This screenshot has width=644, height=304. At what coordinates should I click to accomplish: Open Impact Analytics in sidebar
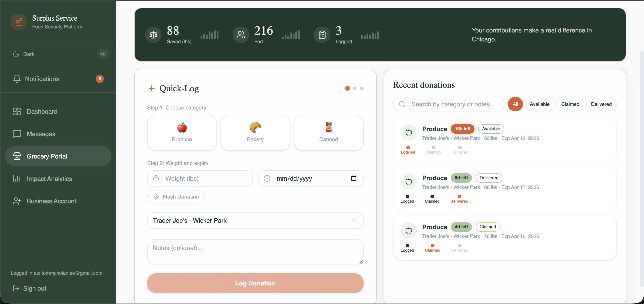[49, 179]
